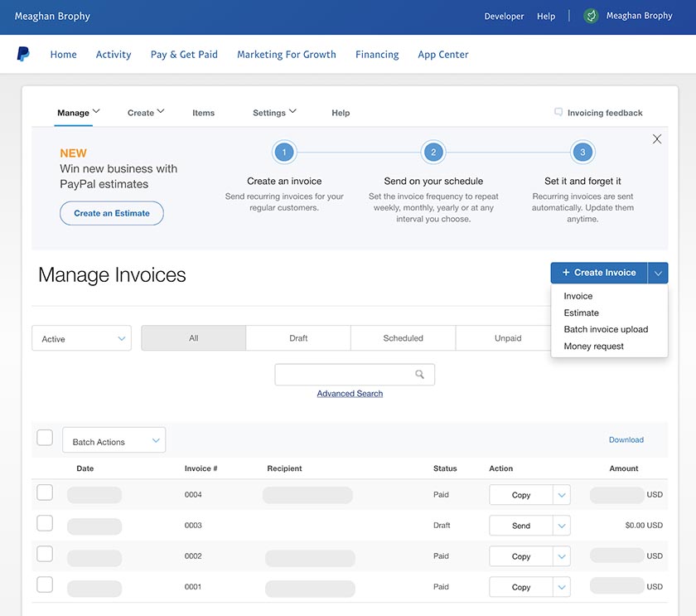Click the Meaghan Brophy account name on the right
This screenshot has width=696, height=616.
639,16
